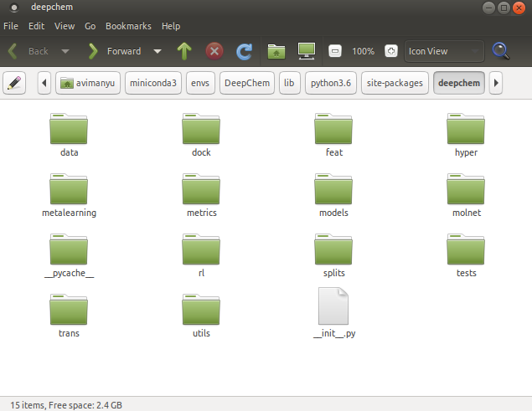Open the molnet folder
The width and height of the screenshot is (532, 411).
coord(466,195)
